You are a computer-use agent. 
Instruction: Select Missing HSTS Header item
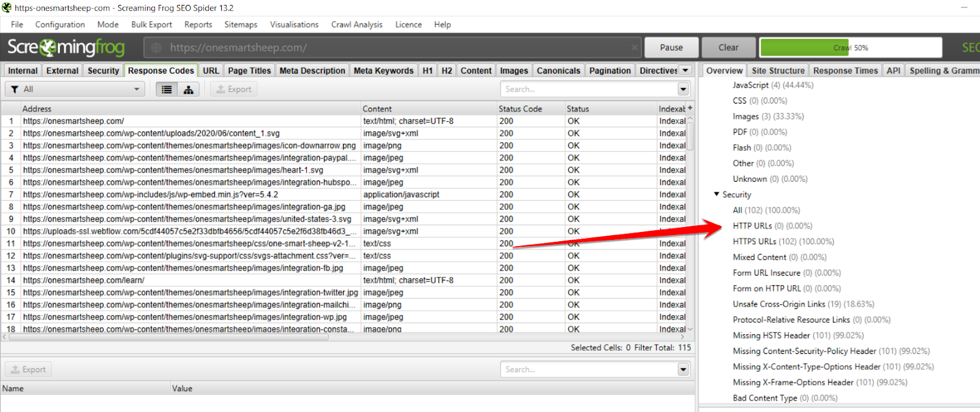[798, 335]
